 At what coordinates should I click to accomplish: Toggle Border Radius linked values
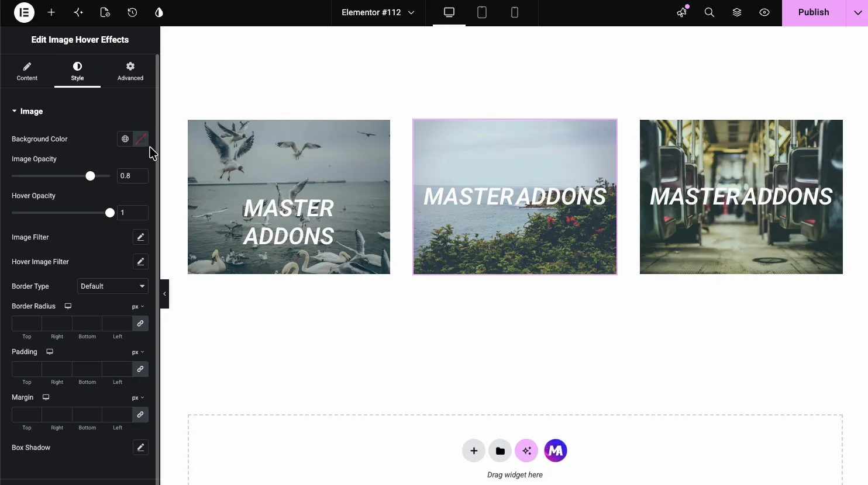click(x=140, y=324)
